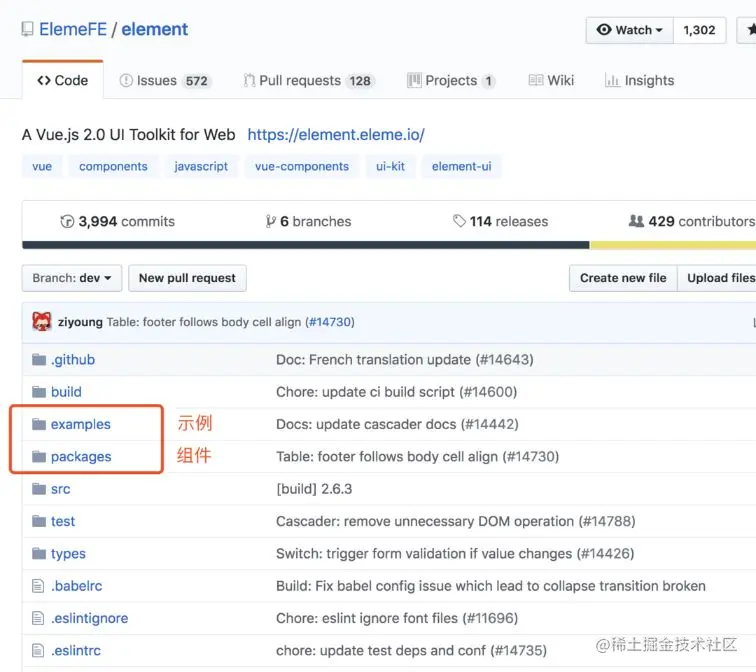The width and height of the screenshot is (756, 672).
Task: Open the #14730 link in latest commit
Action: [329, 322]
